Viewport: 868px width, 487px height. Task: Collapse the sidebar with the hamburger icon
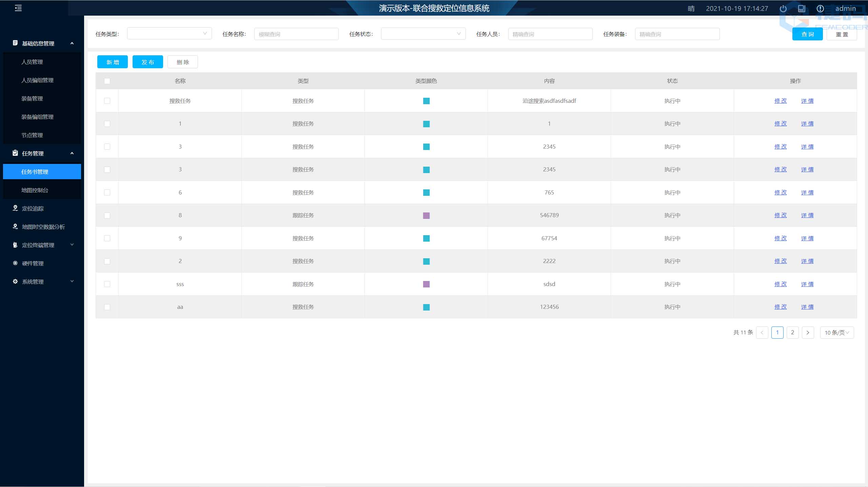[x=18, y=8]
